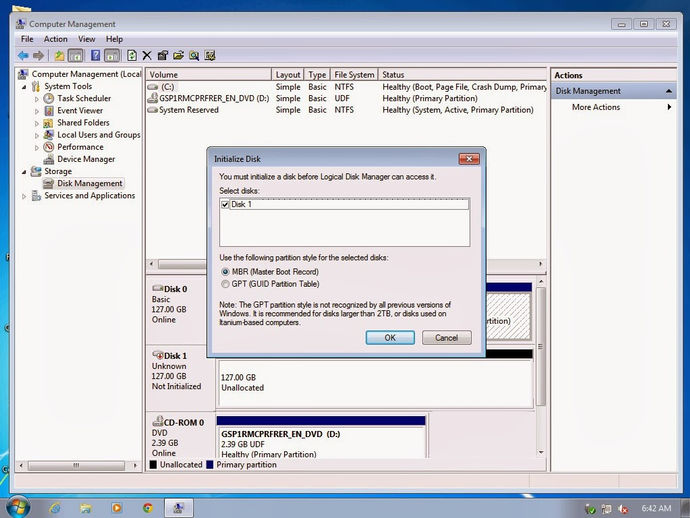Click the checklist settings toolbar icon
Screen dimensions: 690x518
point(210,55)
